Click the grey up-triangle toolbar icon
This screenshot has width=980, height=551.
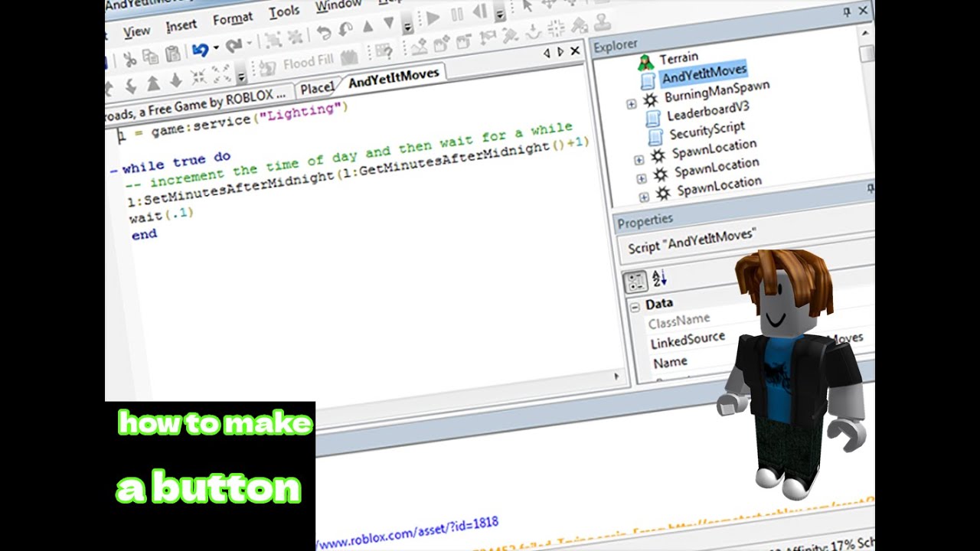367,28
